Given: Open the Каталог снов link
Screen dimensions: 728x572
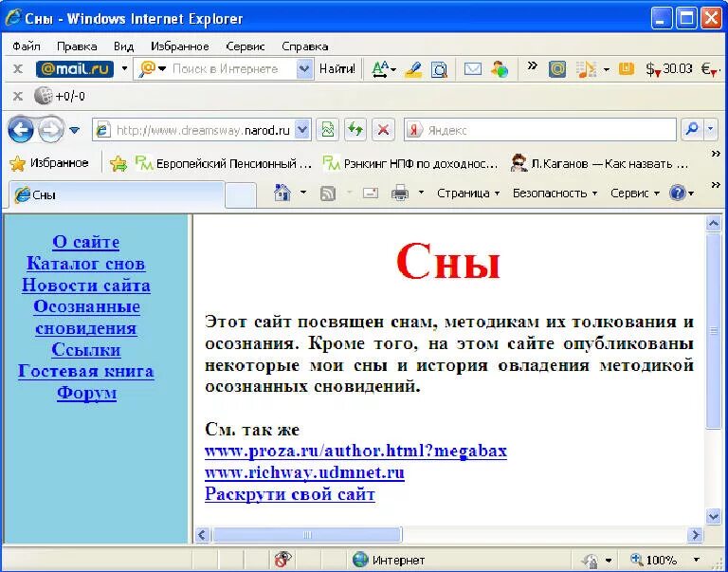Looking at the screenshot, I should (x=86, y=264).
